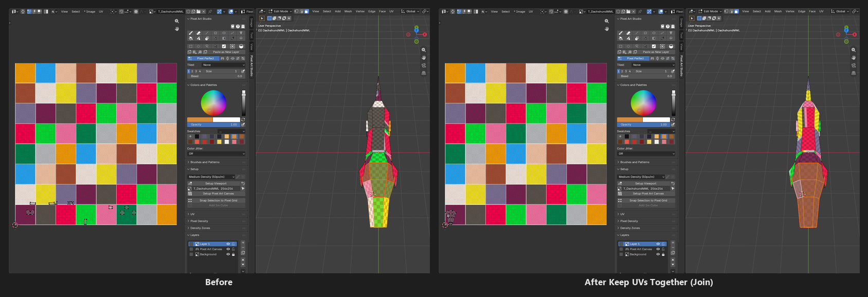The image size is (868, 297).
Task: Expand Density Zones in the After panel
Action: pyautogui.click(x=630, y=228)
